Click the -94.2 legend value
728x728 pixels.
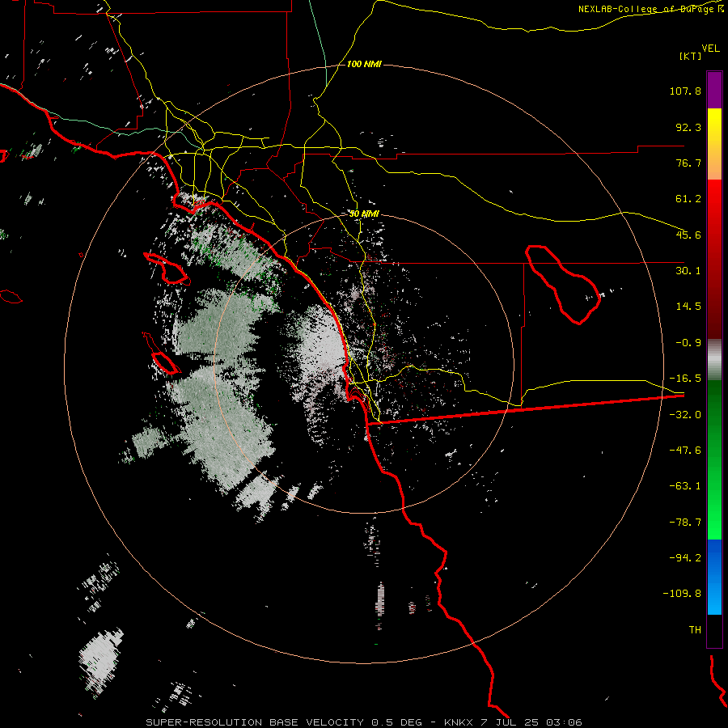point(685,557)
